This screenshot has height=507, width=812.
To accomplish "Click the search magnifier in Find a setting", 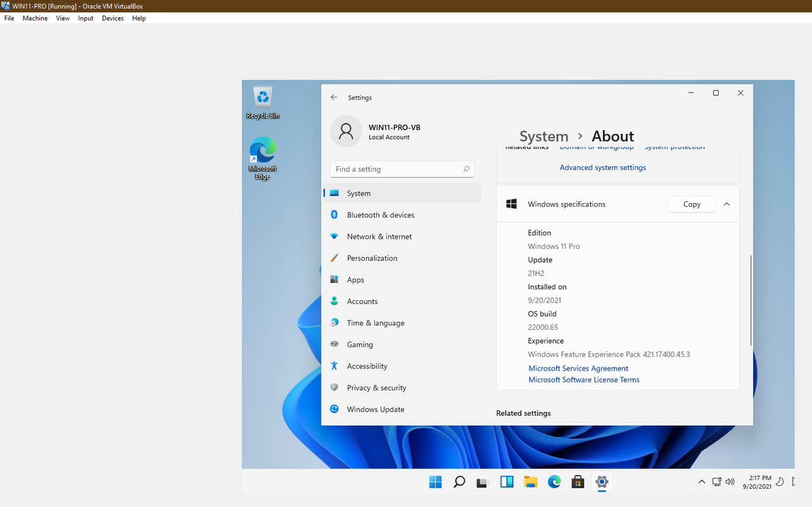I will click(466, 169).
